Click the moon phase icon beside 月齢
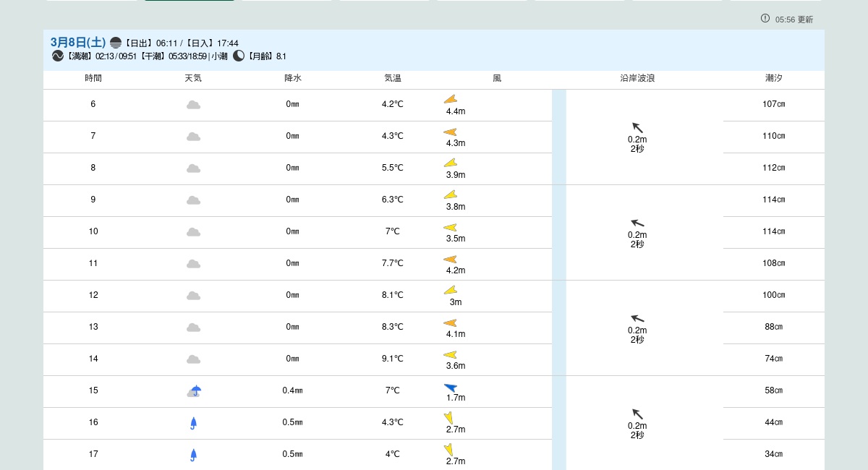868x470 pixels. [239, 56]
